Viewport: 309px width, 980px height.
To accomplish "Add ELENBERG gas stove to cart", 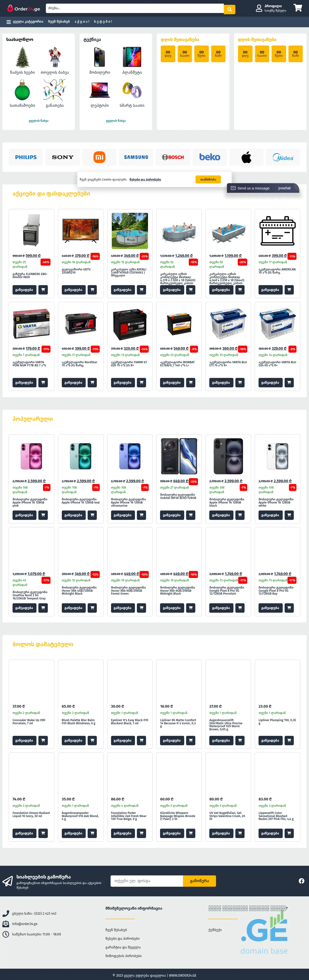I will click(x=43, y=290).
